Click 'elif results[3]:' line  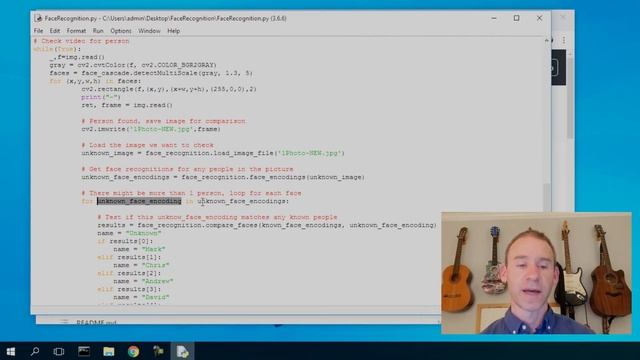(129, 289)
